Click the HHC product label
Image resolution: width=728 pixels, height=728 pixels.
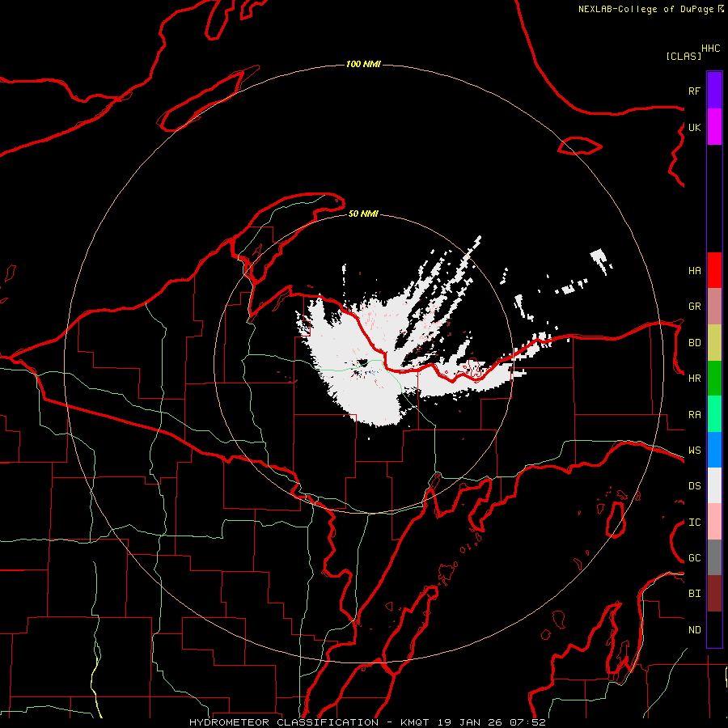710,49
